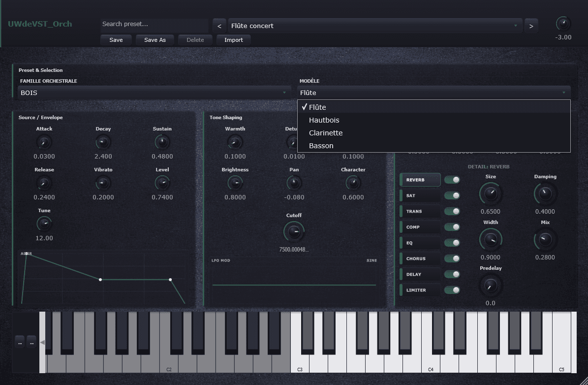Choose Clarinette in the dropdown list
Viewport: 588px width, 385px height.
325,133
